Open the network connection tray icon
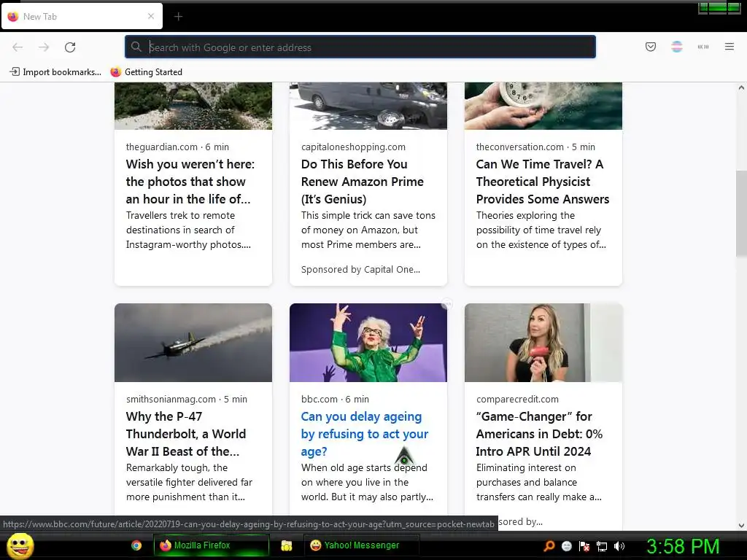The width and height of the screenshot is (747, 560). pyautogui.click(x=602, y=546)
